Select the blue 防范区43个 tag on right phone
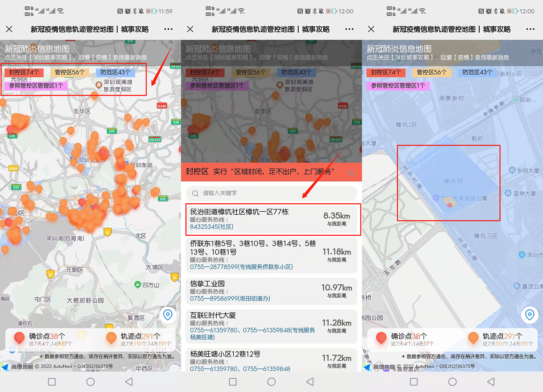This screenshot has width=543, height=392. point(477,72)
